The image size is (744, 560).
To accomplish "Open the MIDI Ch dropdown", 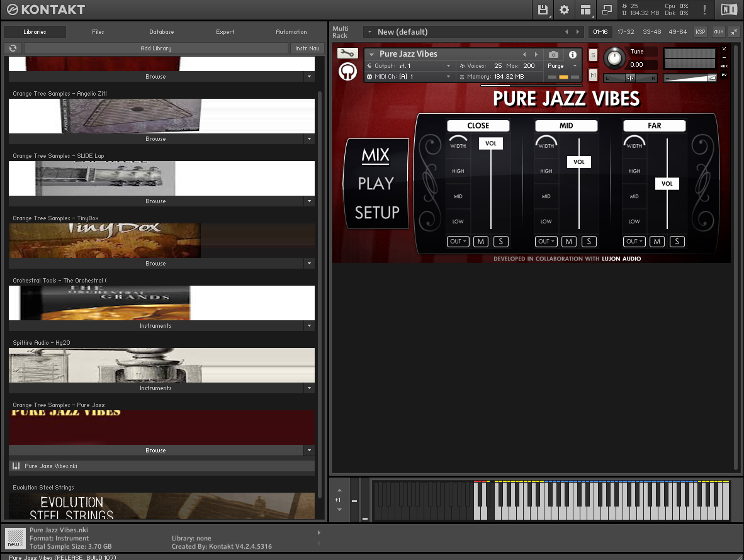I will point(448,76).
